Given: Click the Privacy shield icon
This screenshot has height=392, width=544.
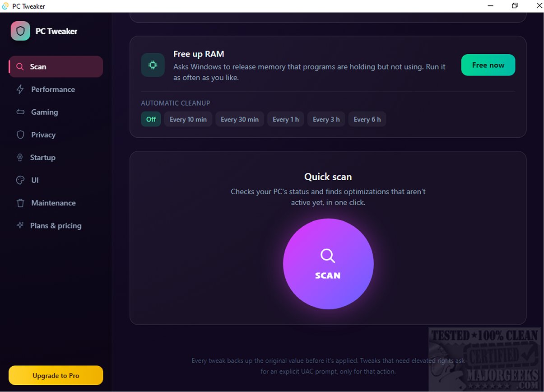Looking at the screenshot, I should 20,135.
